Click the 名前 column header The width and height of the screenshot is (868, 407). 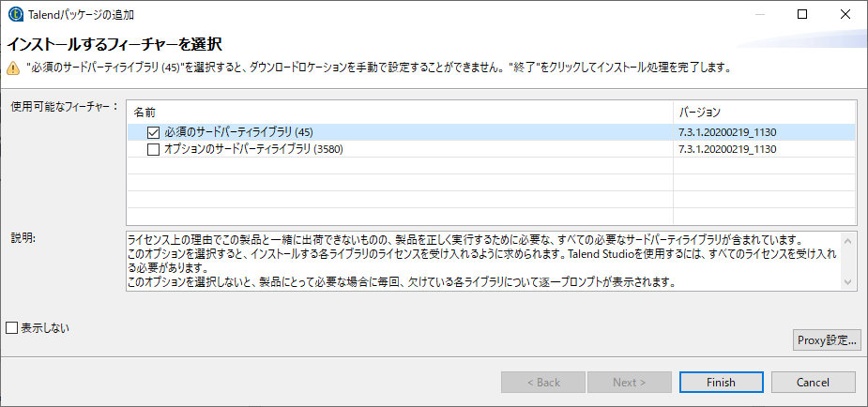401,113
